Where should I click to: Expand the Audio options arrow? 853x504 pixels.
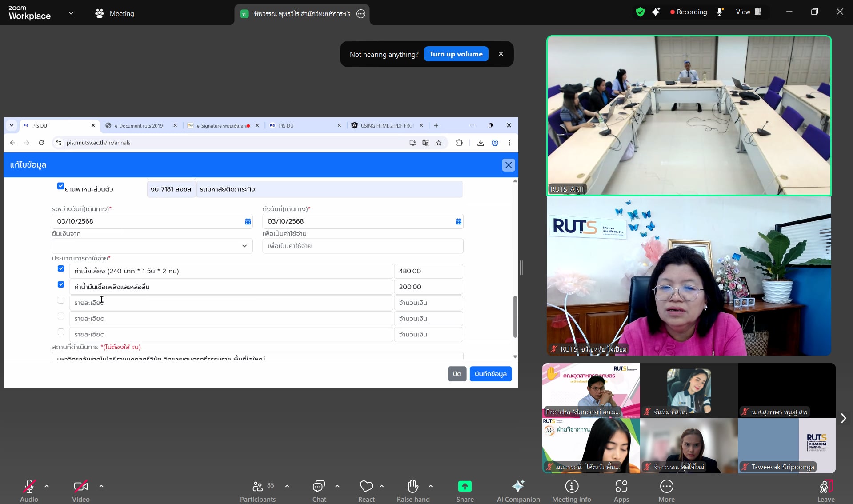(x=47, y=486)
